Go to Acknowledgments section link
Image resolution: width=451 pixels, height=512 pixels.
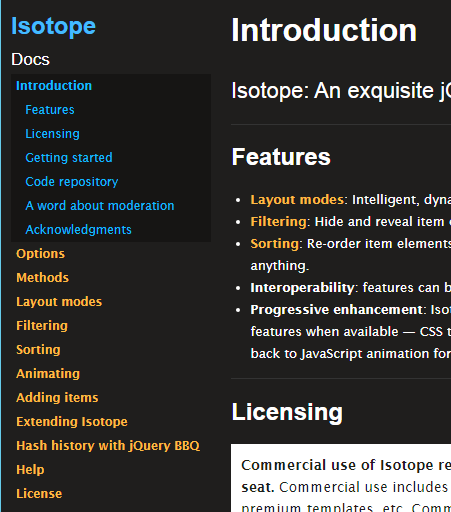tap(78, 230)
